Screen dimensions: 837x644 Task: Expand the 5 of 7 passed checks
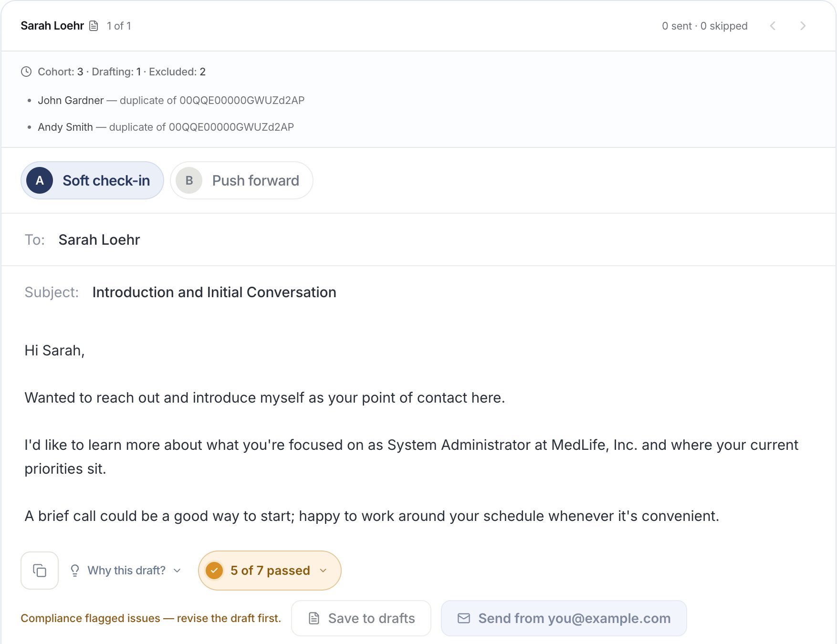click(x=270, y=571)
